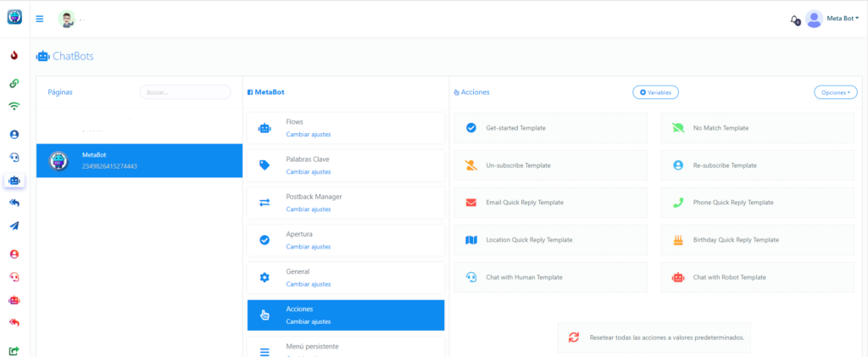Click Cambiar ajustes under Palabras Clave
The image size is (868, 357).
click(309, 171)
